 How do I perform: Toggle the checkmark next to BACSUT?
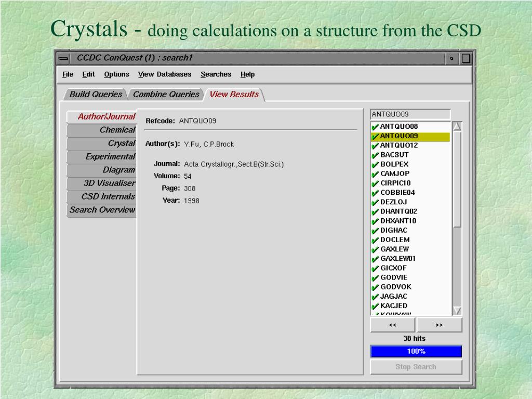click(375, 155)
